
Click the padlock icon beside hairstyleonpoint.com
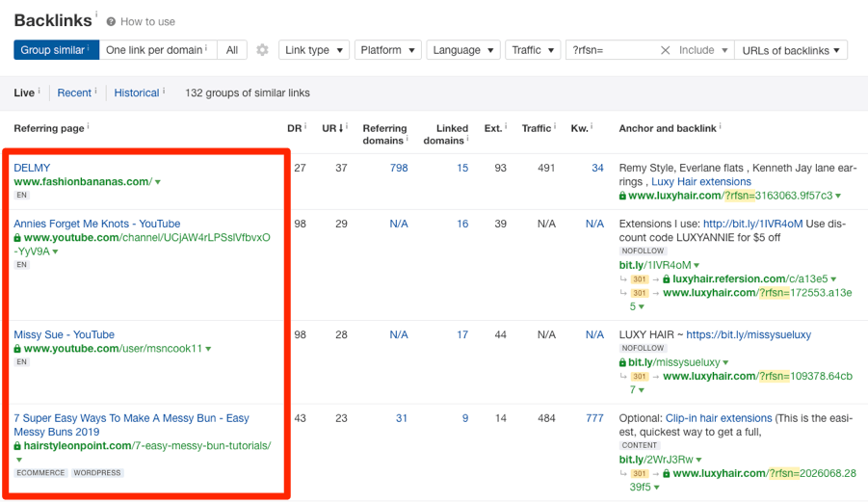click(17, 446)
